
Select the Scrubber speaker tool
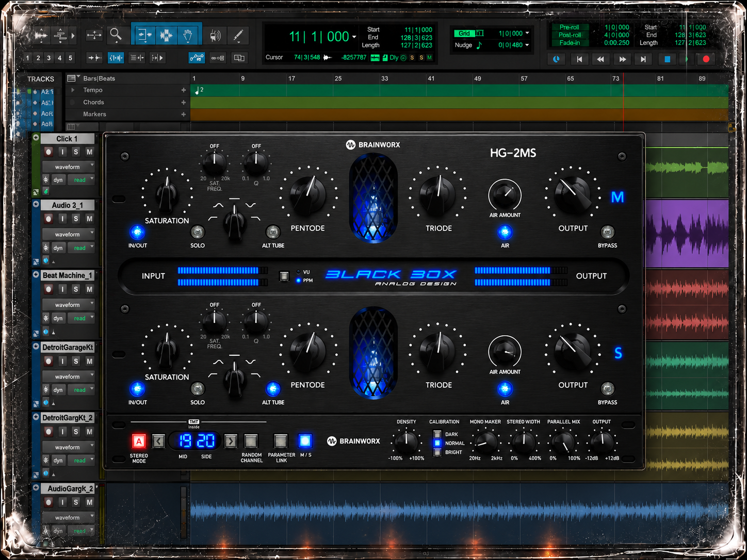click(216, 35)
